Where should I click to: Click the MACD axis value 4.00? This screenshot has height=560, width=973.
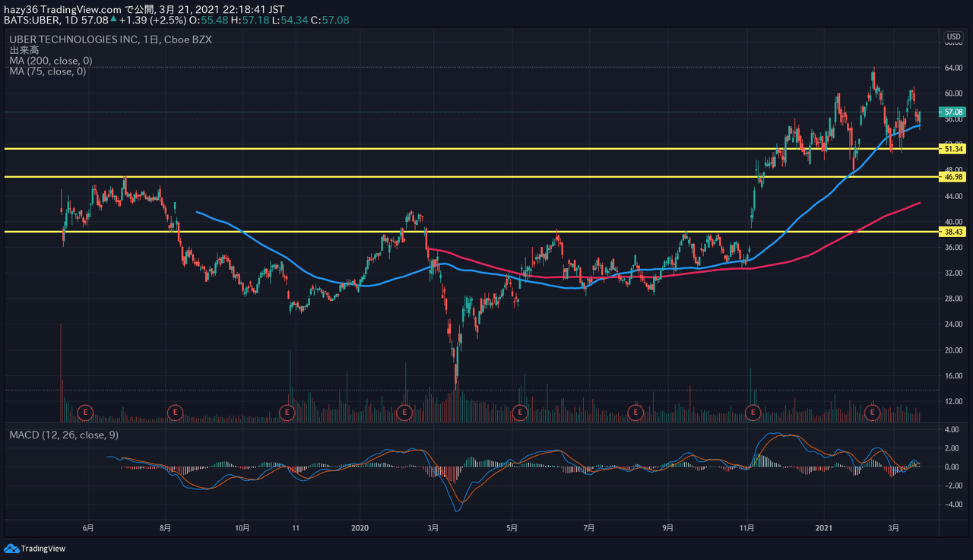pyautogui.click(x=953, y=429)
